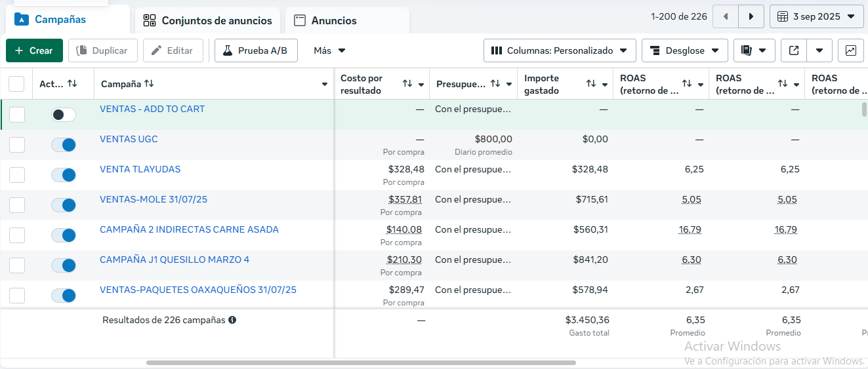The width and height of the screenshot is (868, 369).
Task: Open the Campañas tab
Action: click(68, 20)
